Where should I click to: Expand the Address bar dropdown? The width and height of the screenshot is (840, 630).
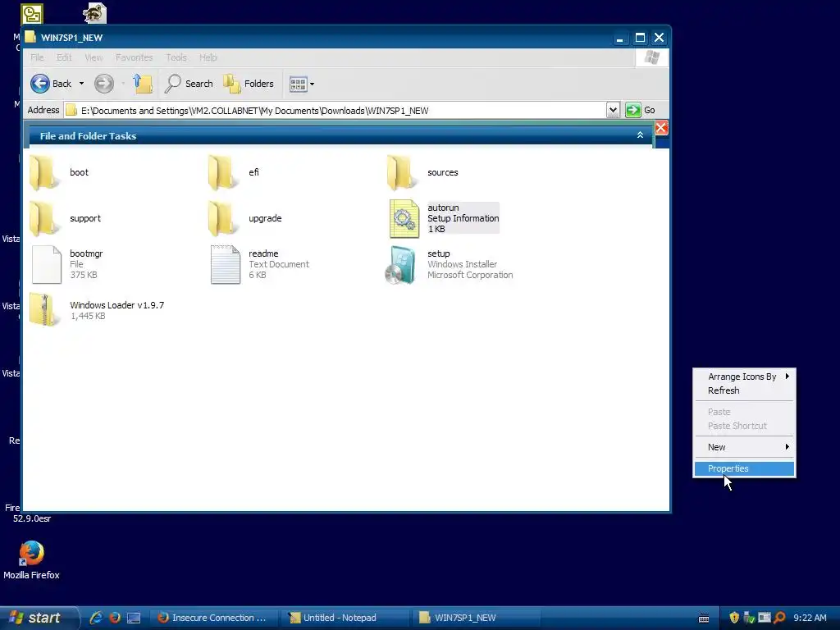[613, 111]
